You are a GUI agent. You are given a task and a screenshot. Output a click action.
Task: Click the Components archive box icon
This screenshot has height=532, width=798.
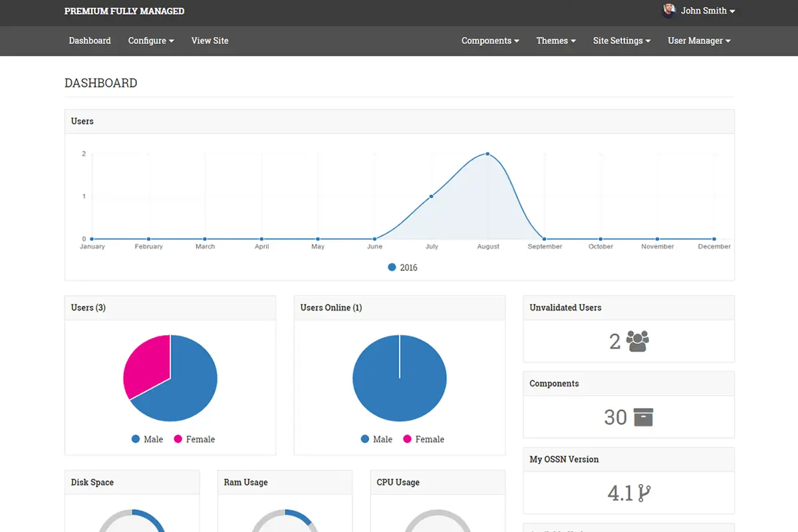642,417
